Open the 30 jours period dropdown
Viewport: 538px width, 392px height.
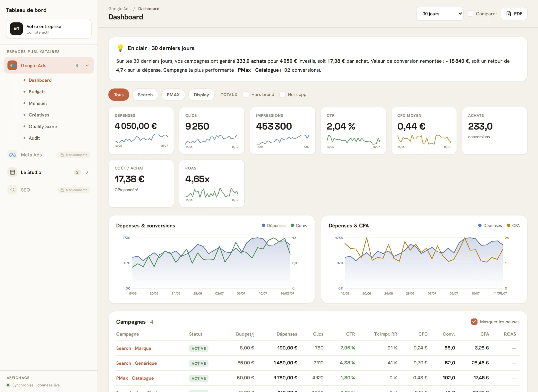pos(440,14)
